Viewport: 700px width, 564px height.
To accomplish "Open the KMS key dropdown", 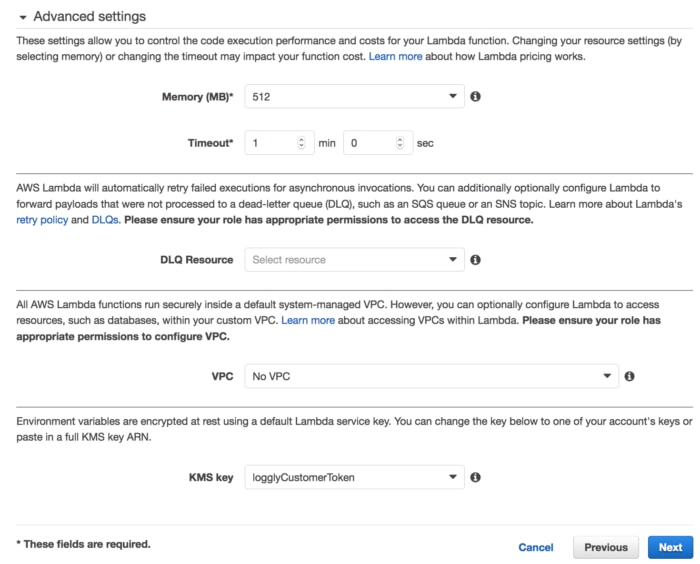I will [354, 478].
